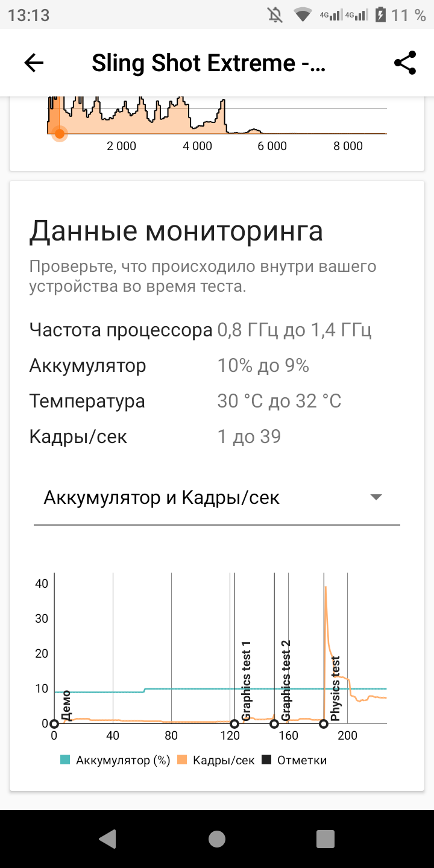The height and width of the screenshot is (868, 434).
Task: Select the Graphics test 1 marker
Action: point(234,724)
